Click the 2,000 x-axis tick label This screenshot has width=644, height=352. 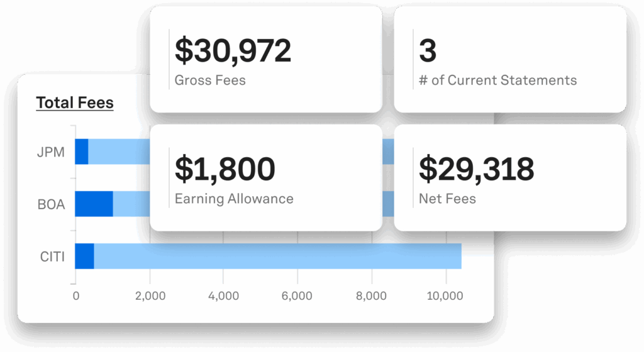(x=150, y=295)
